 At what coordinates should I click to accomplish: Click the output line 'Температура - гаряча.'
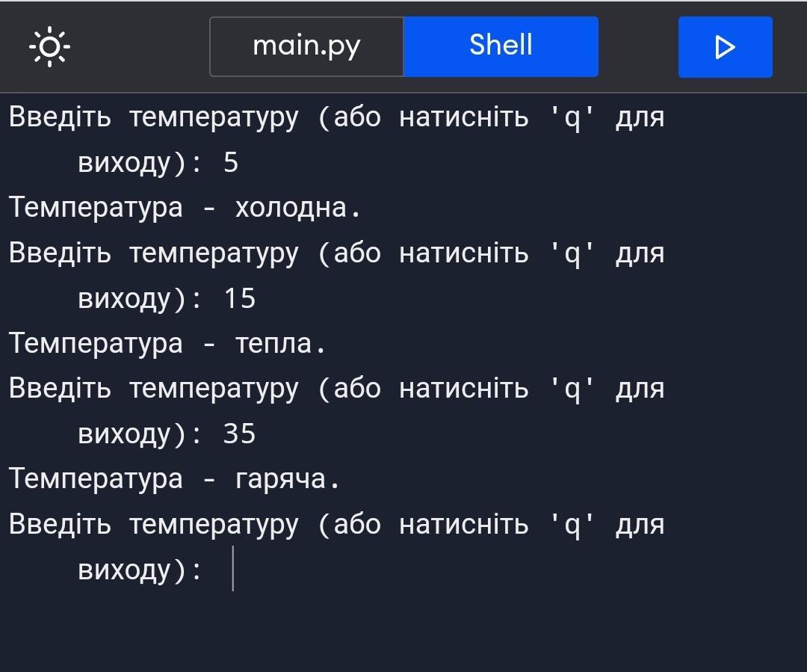[x=174, y=478]
